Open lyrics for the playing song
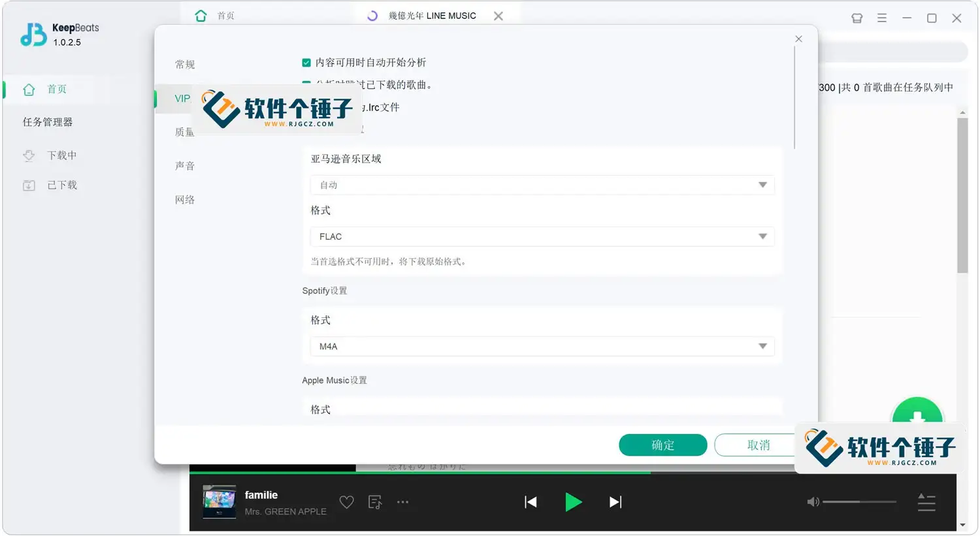980x536 pixels. pos(374,501)
